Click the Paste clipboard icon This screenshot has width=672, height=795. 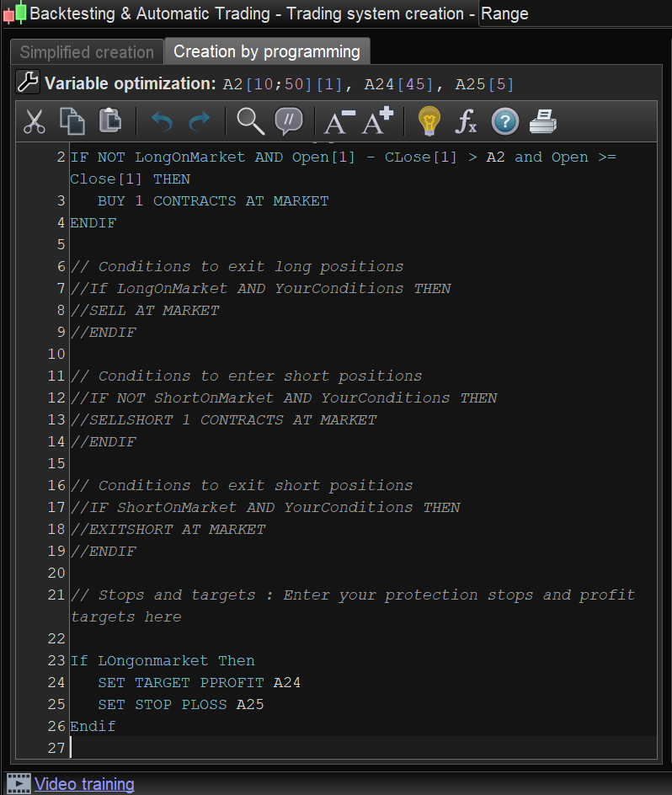pyautogui.click(x=110, y=122)
